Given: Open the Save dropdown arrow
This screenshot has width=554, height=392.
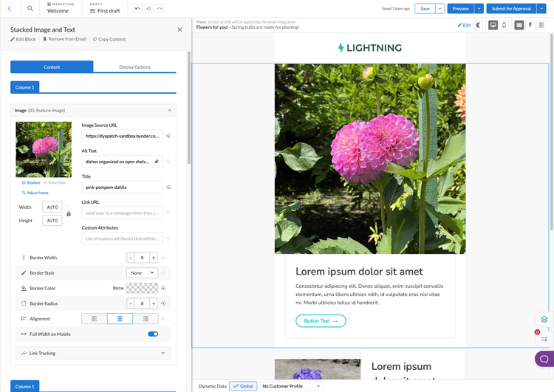Looking at the screenshot, I should [x=440, y=8].
